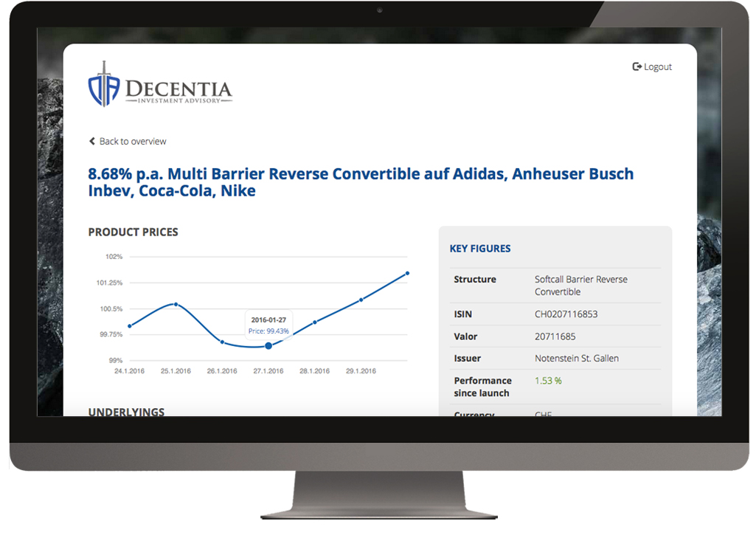
Task: Click the back chevron before Back to overview
Action: tap(92, 142)
